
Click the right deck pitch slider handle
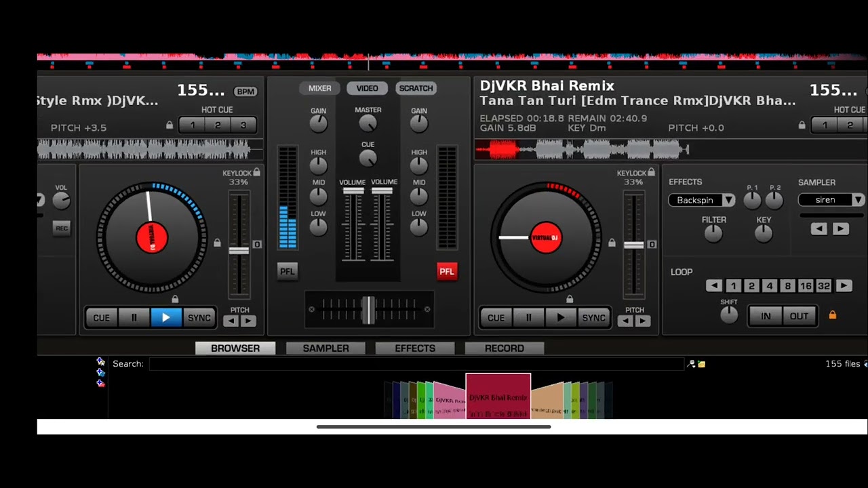click(x=633, y=245)
